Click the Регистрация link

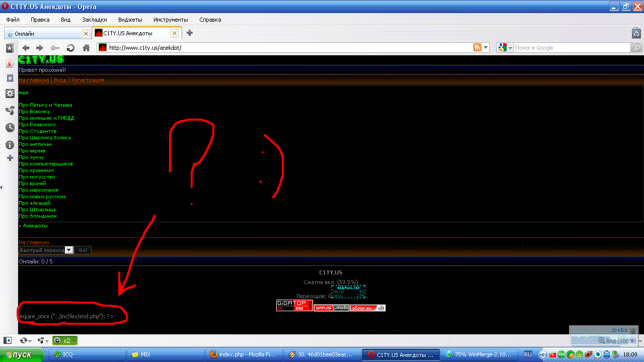[88, 80]
